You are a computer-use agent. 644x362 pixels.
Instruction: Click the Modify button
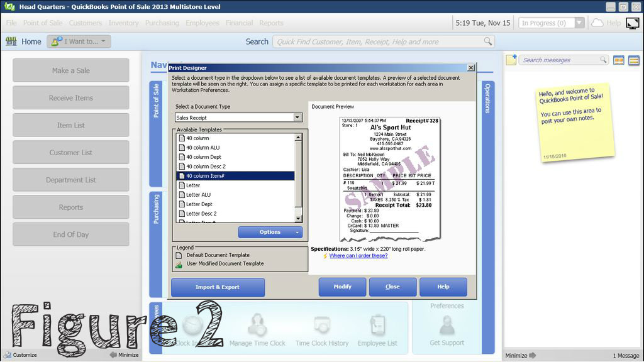pyautogui.click(x=342, y=287)
